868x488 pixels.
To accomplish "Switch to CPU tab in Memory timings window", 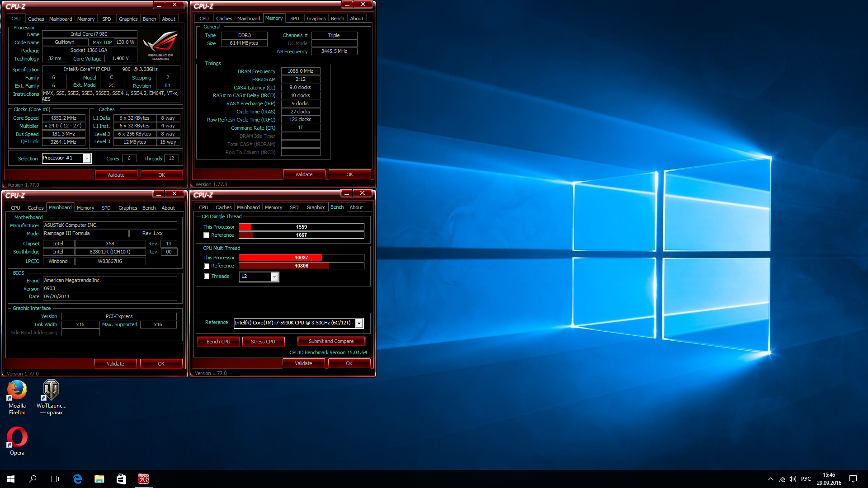I will pyautogui.click(x=204, y=19).
